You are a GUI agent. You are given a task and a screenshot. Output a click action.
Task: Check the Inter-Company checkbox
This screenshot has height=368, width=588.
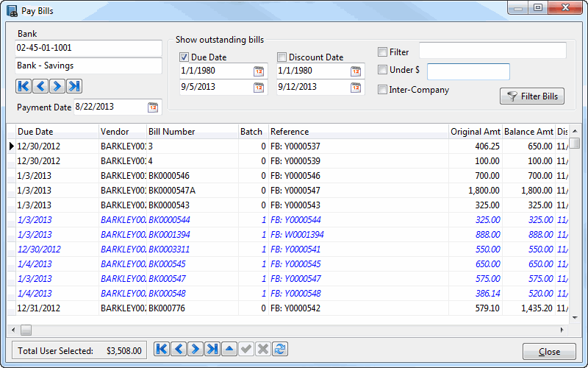pos(382,90)
